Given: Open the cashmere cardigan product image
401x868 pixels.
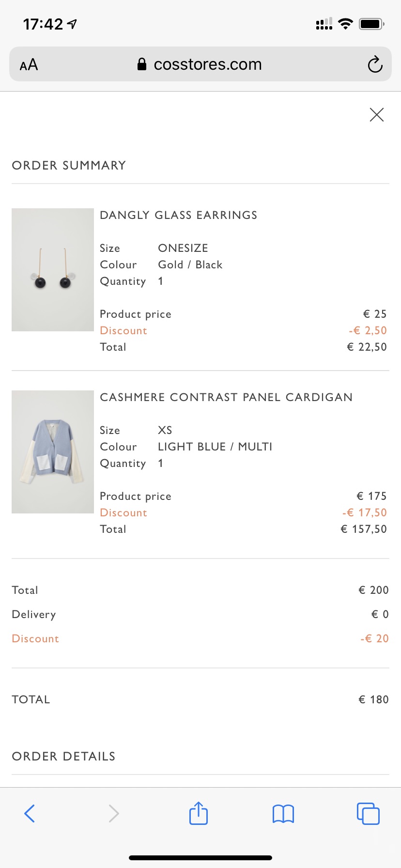Looking at the screenshot, I should coord(53,452).
